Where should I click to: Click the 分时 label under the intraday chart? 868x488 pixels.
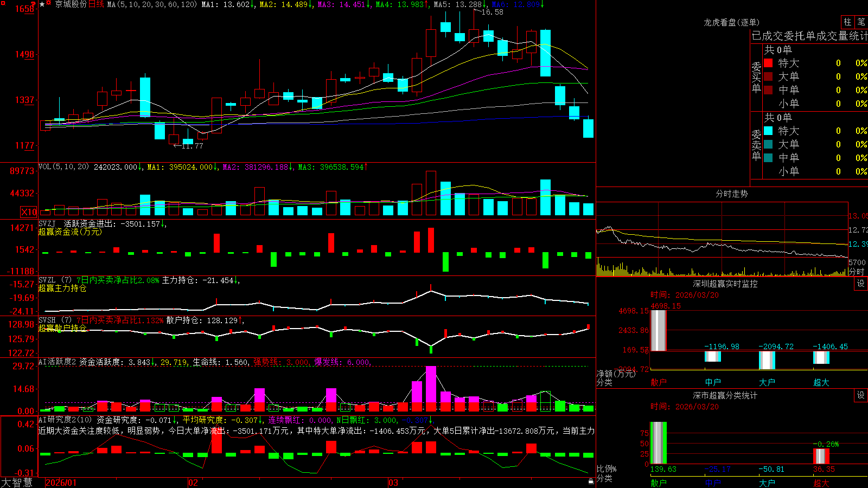[x=857, y=272]
